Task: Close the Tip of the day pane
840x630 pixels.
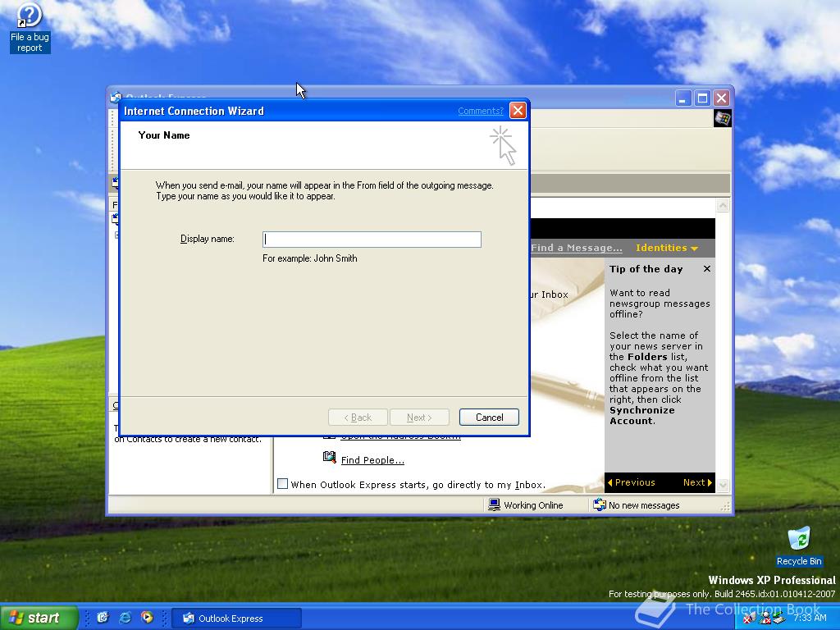Action: click(x=707, y=269)
